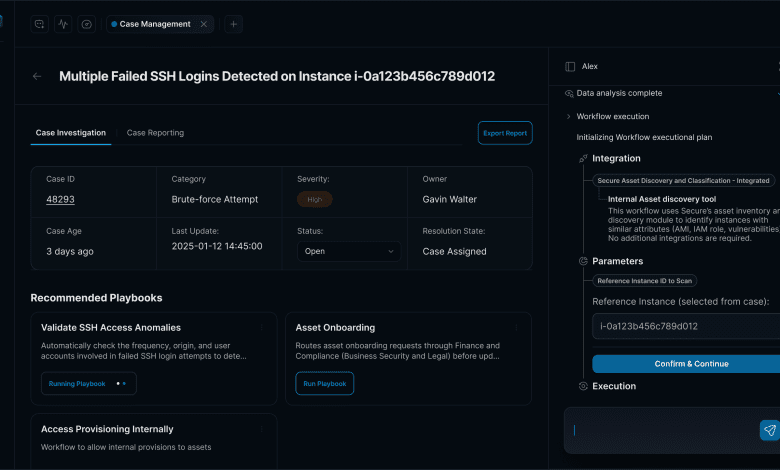
Task: Open options menu on Asset Onboarding card
Action: coord(517,327)
